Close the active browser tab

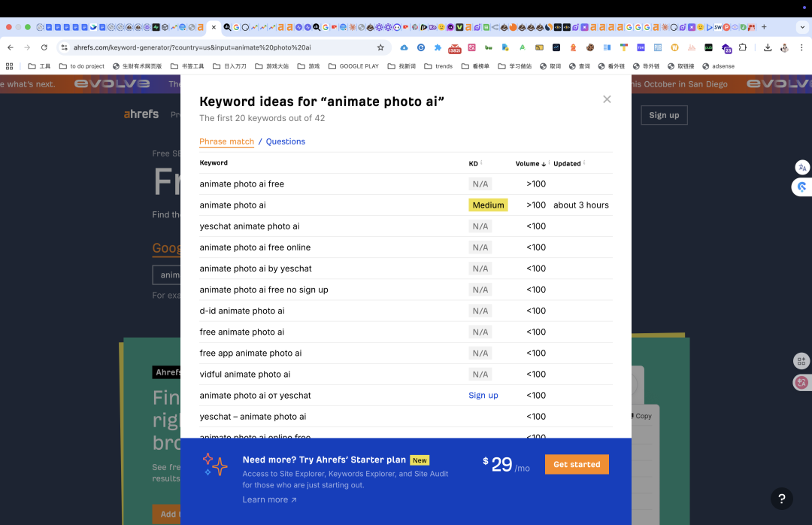click(214, 27)
